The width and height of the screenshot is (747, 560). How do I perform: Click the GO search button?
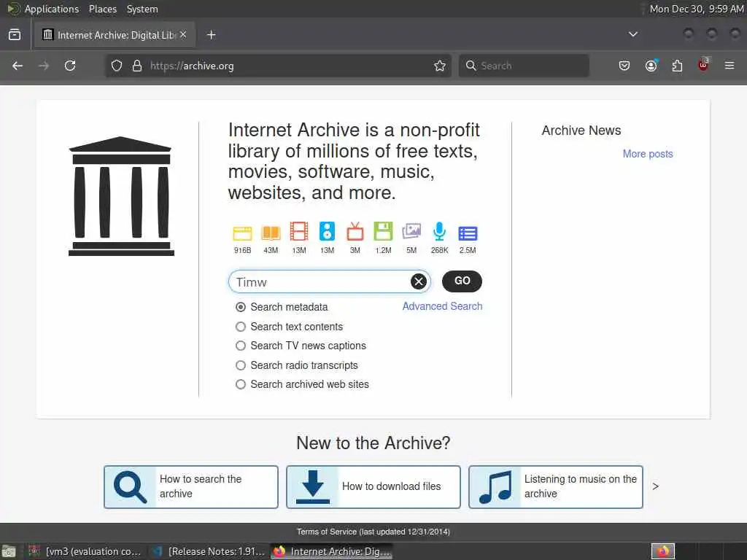pos(462,281)
